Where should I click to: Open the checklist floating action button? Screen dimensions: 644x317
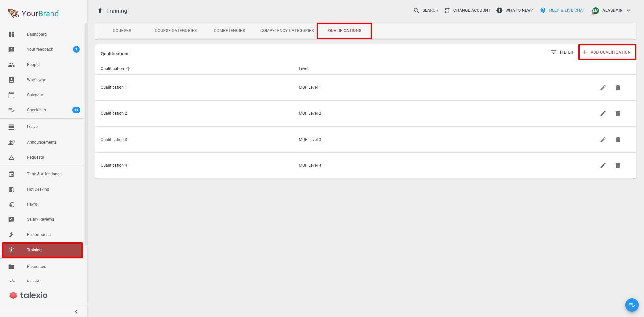(632, 305)
